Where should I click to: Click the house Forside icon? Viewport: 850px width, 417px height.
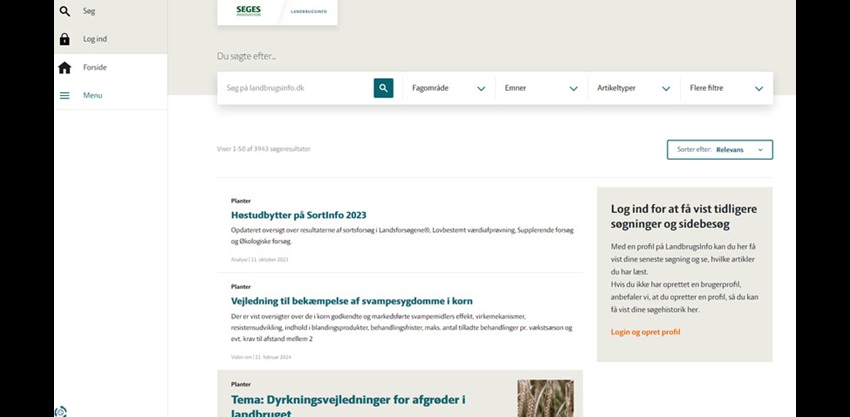[65, 67]
